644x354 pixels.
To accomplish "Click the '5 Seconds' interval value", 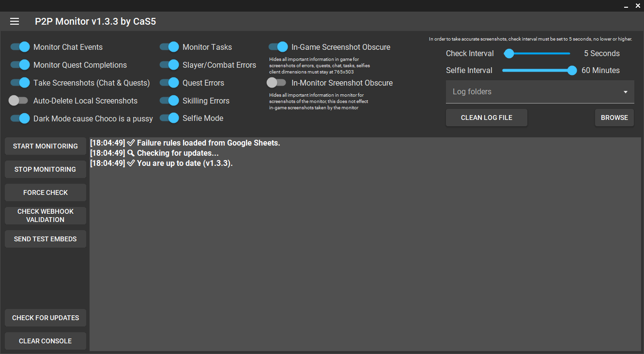I will click(x=602, y=53).
